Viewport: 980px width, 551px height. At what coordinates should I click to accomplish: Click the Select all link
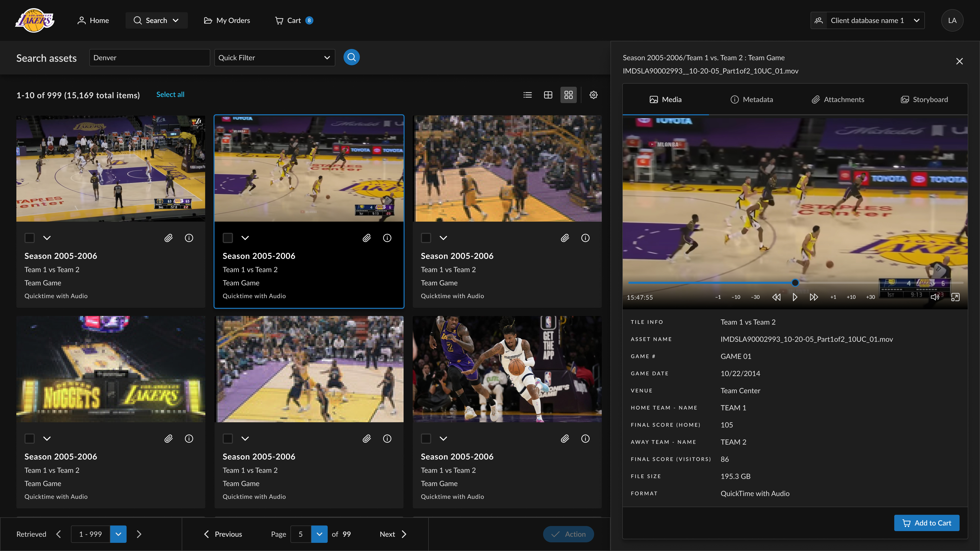(x=170, y=95)
